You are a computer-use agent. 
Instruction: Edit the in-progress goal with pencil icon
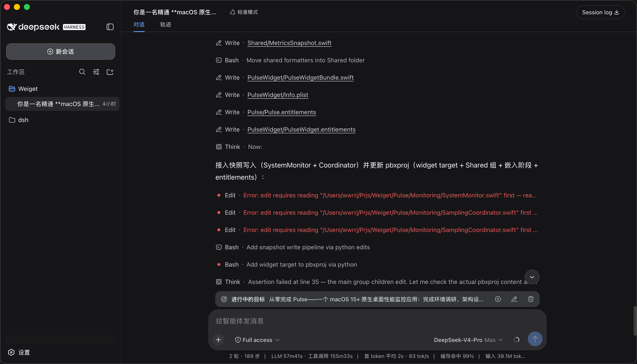click(514, 299)
